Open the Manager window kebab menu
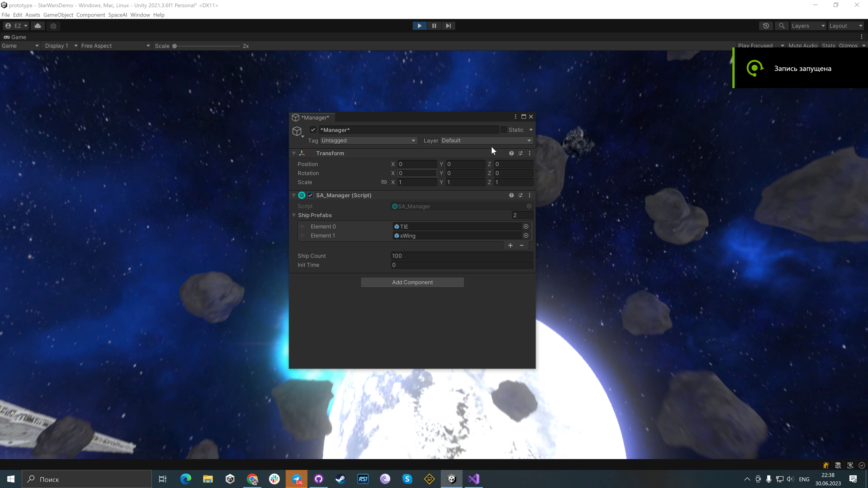868x488 pixels. [x=515, y=117]
